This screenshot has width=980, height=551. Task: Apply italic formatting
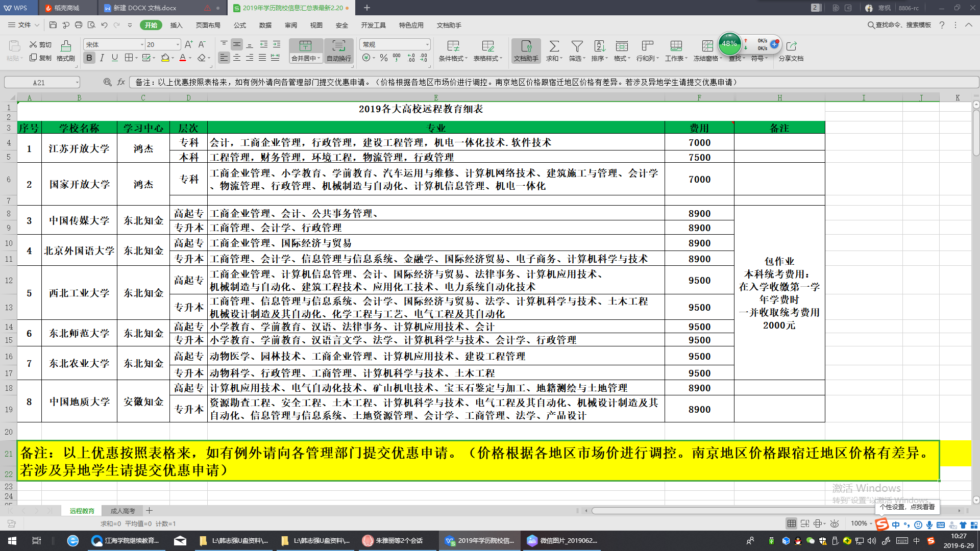click(x=102, y=58)
